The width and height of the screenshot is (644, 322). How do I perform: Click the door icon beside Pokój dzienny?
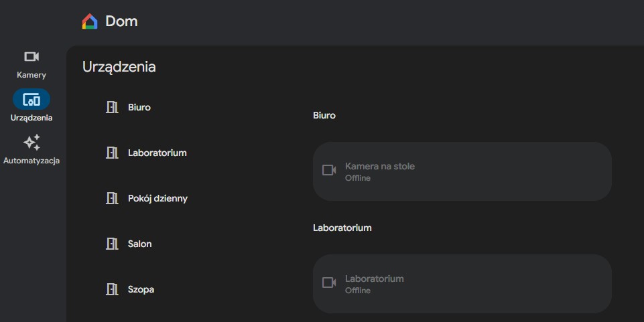[x=112, y=198]
